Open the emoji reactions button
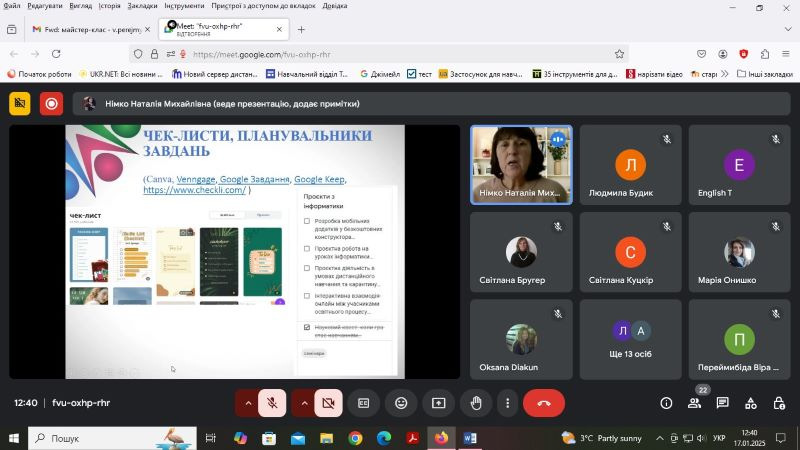 [x=401, y=403]
